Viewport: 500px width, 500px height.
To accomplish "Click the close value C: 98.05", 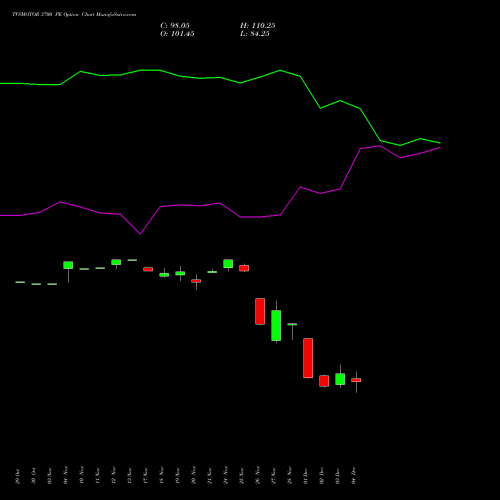I will 175,26.
